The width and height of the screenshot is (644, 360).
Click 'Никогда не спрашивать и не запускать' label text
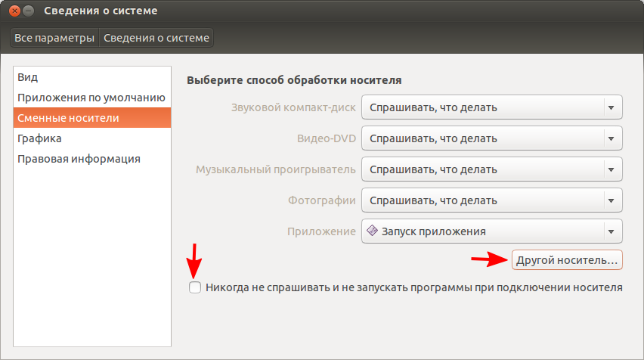tap(414, 287)
